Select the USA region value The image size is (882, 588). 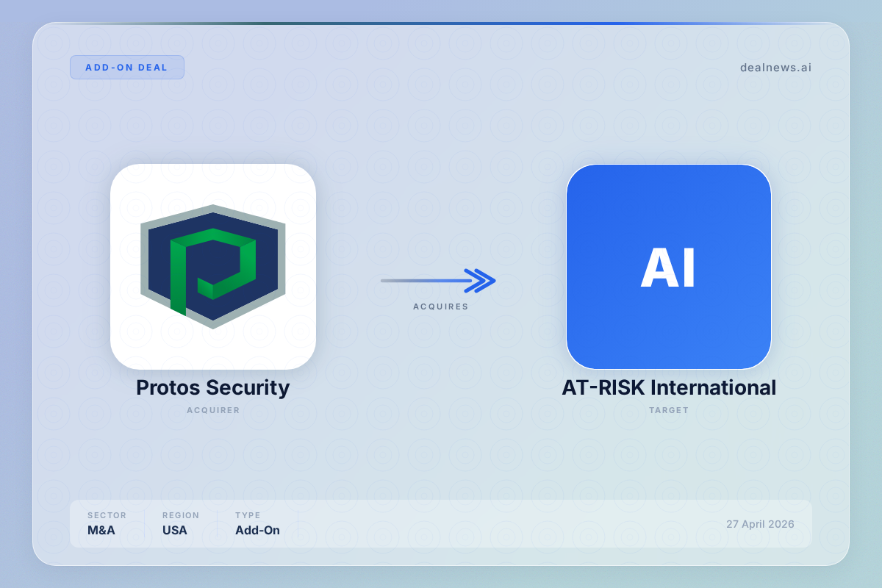point(175,530)
